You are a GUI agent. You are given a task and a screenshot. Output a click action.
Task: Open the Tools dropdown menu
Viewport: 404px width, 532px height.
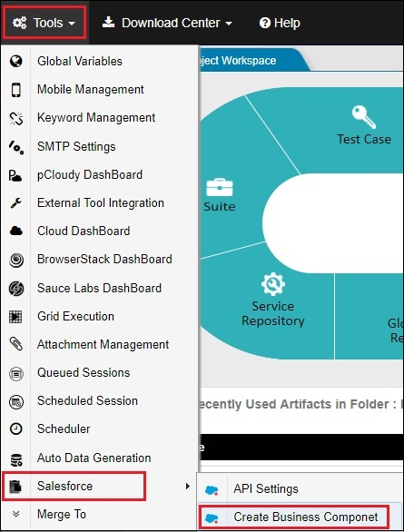coord(44,23)
